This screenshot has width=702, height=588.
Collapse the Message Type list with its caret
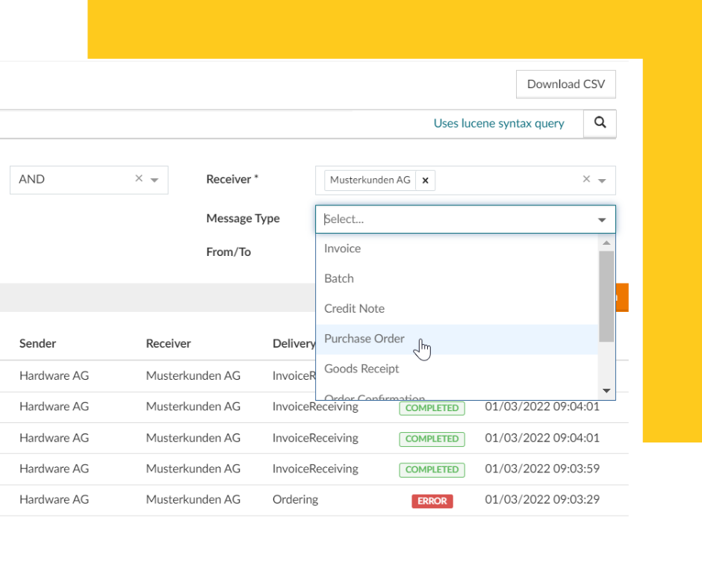point(601,219)
